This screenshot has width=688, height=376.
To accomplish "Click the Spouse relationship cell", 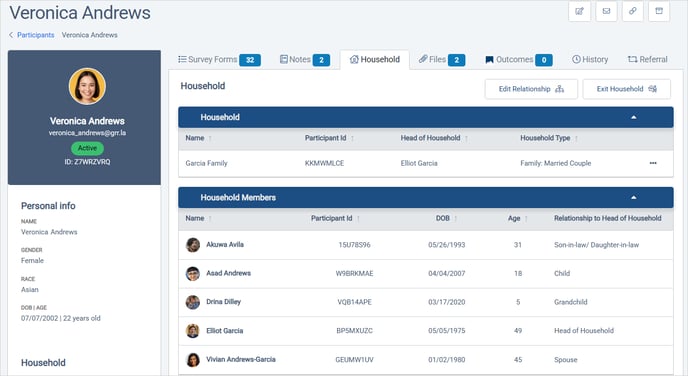I will pos(566,360).
